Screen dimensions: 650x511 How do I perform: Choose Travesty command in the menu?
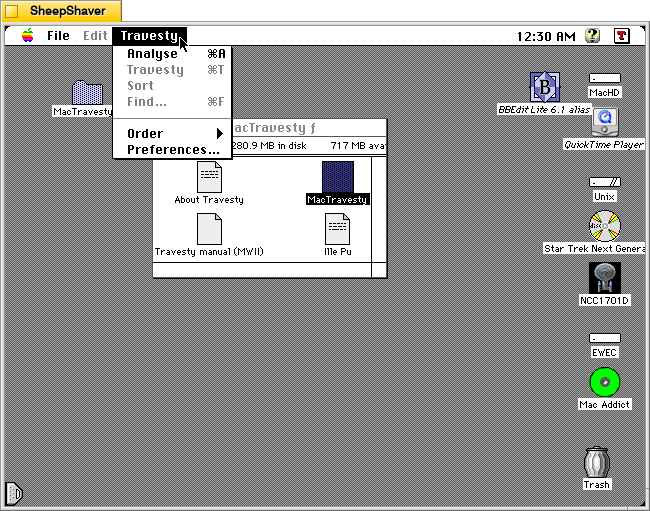172,70
